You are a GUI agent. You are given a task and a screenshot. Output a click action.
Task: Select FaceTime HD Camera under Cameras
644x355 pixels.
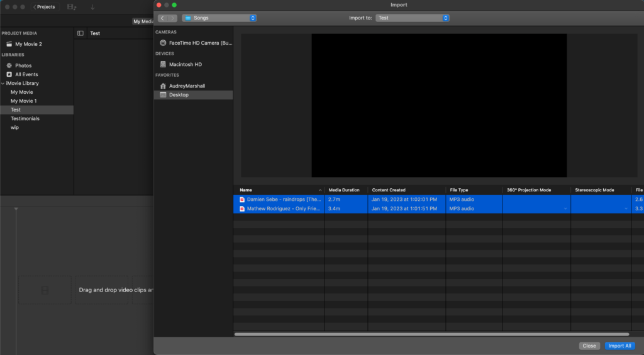tap(201, 43)
